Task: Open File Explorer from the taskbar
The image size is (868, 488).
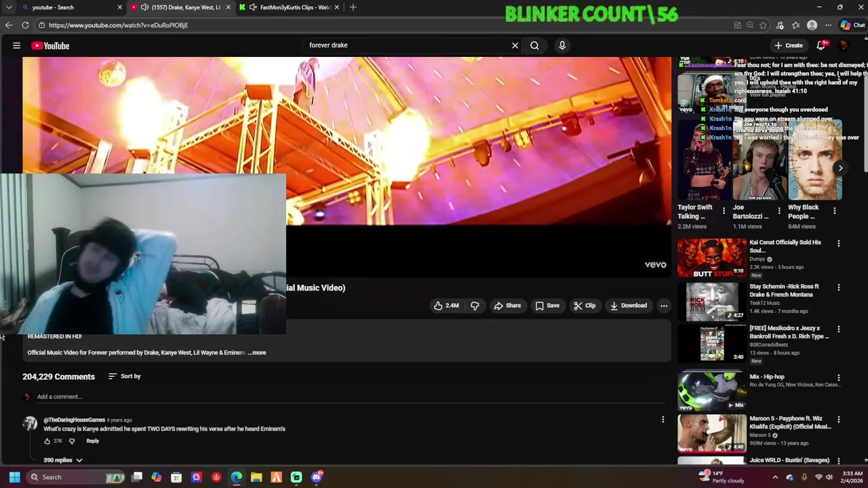Action: click(x=256, y=477)
